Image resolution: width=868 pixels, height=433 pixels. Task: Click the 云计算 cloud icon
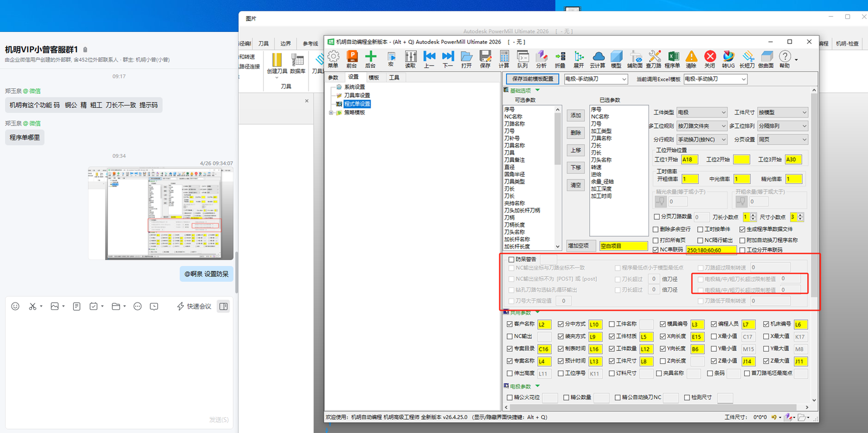click(x=598, y=59)
